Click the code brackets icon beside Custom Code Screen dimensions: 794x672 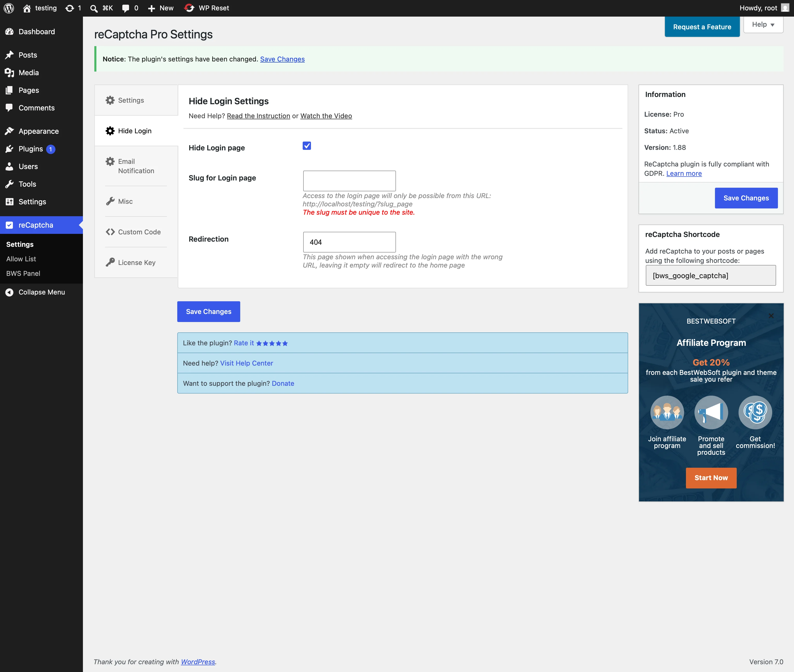(x=110, y=232)
